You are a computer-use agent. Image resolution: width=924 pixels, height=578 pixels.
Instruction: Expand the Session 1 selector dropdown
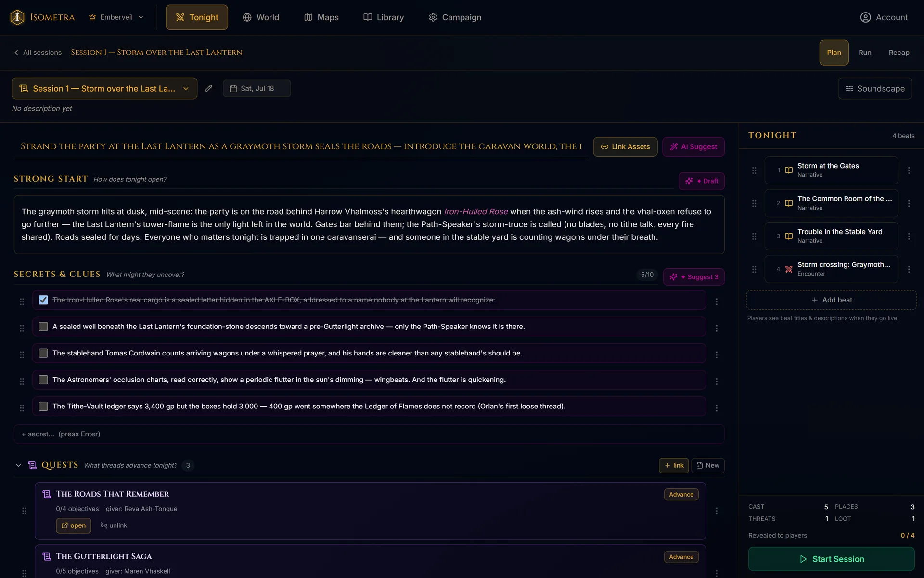click(104, 89)
